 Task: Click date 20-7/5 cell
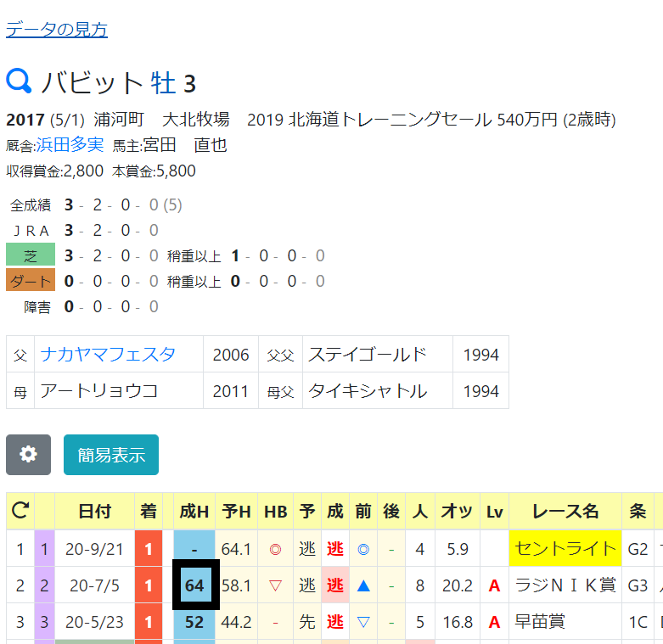pyautogui.click(x=95, y=585)
